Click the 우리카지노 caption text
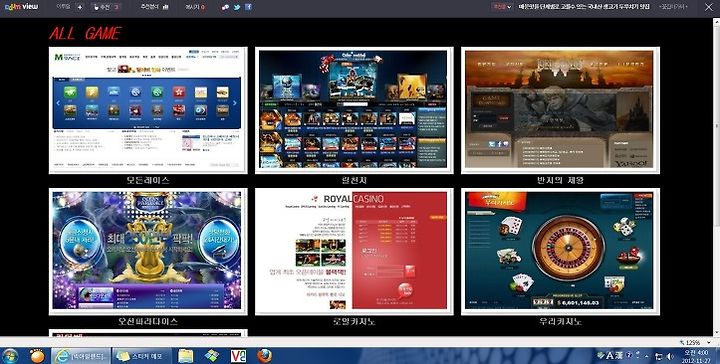The width and height of the screenshot is (720, 364). [x=560, y=321]
